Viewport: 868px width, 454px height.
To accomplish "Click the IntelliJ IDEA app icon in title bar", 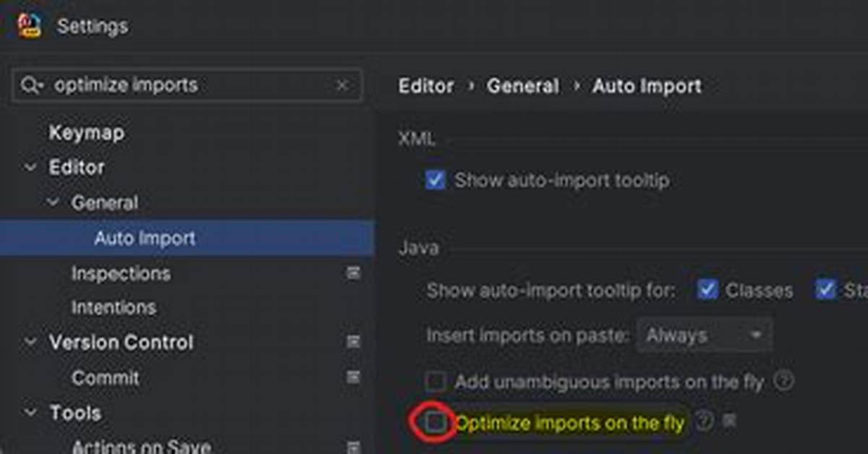I will click(x=30, y=26).
